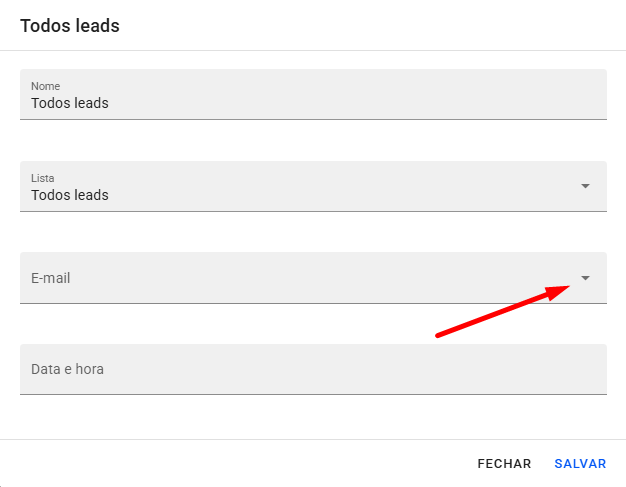Click the Data e hora placeholder text
The width and height of the screenshot is (626, 487).
(67, 369)
